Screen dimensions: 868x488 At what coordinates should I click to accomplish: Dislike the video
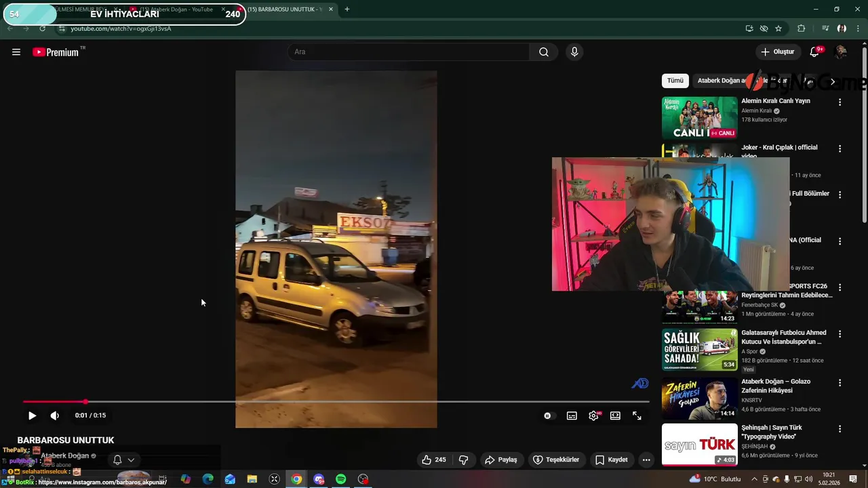pyautogui.click(x=464, y=460)
